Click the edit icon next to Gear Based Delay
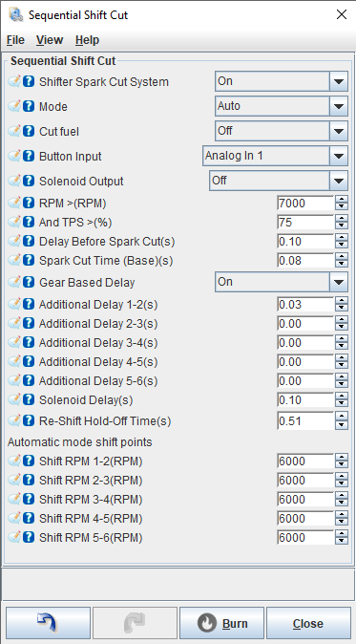This screenshot has width=356, height=644. tap(14, 282)
